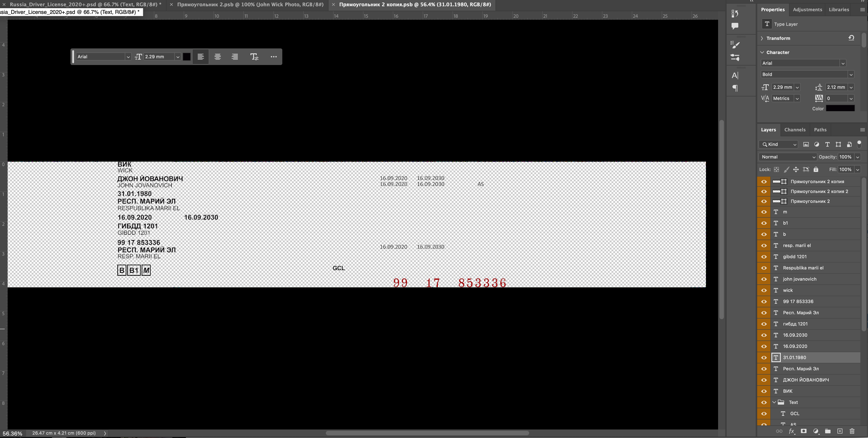Viewport: 868px width, 438px height.
Task: Toggle visibility of the ВИК layer
Action: point(764,391)
